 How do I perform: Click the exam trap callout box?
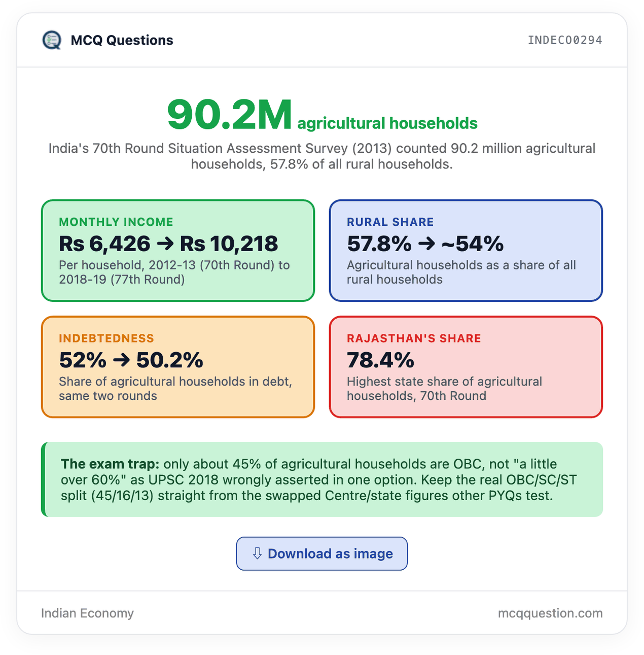pos(322,479)
